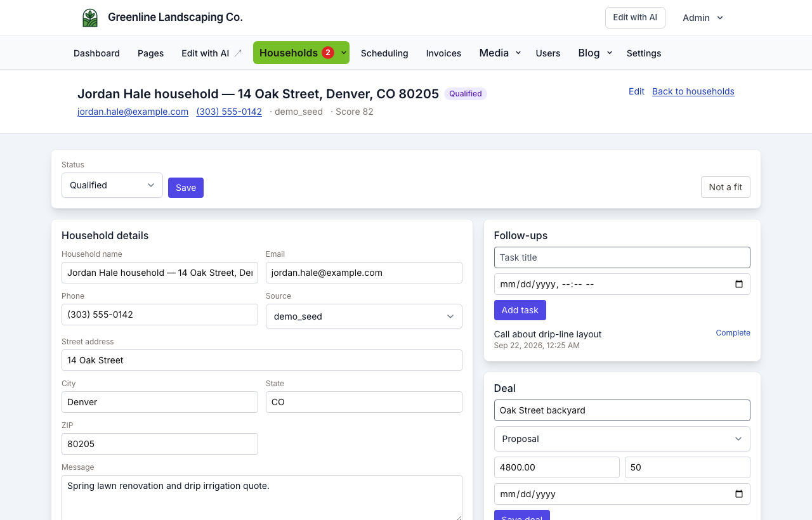Click the Qualified status badge by the title
This screenshot has width=812, height=520.
(466, 94)
